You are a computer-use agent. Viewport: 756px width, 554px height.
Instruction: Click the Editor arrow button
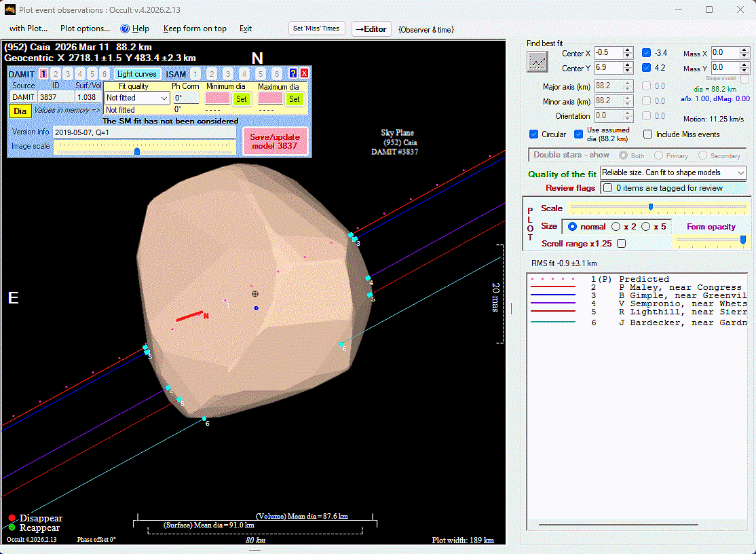pyautogui.click(x=371, y=29)
